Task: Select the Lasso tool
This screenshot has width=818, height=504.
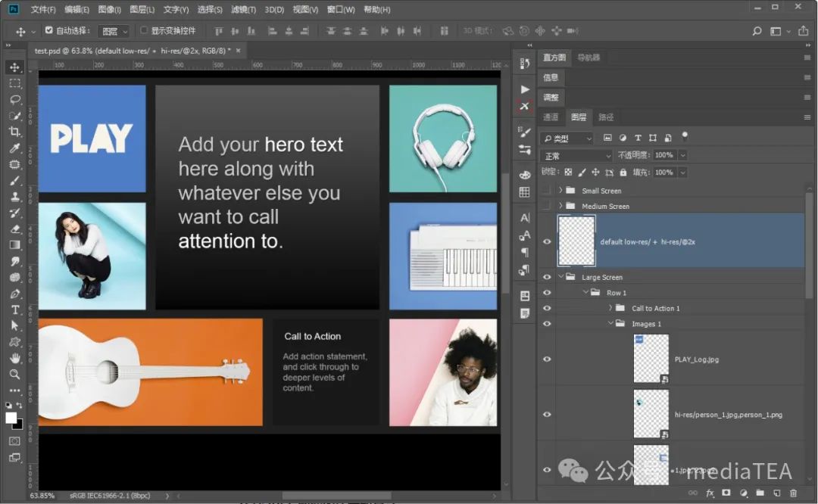Action: [14, 99]
